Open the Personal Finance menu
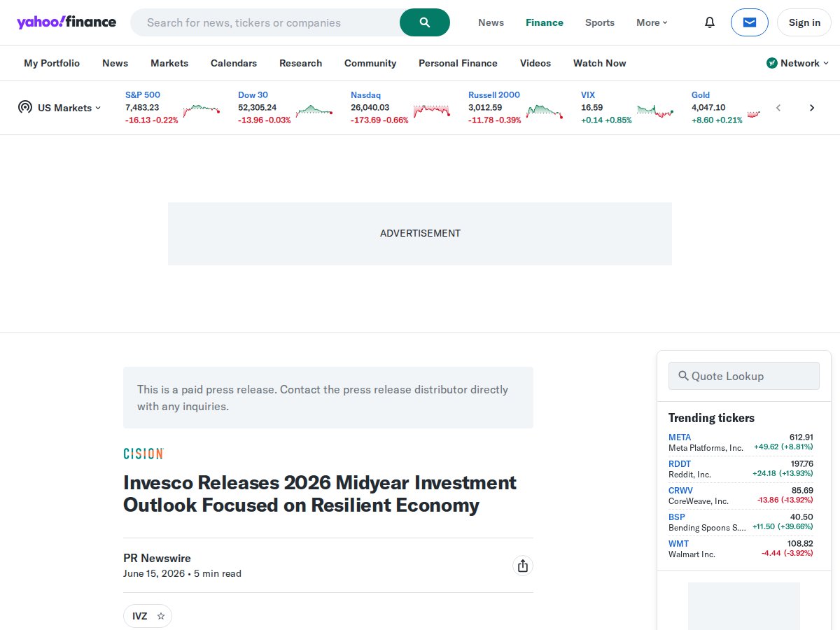The height and width of the screenshot is (630, 840). tap(458, 63)
